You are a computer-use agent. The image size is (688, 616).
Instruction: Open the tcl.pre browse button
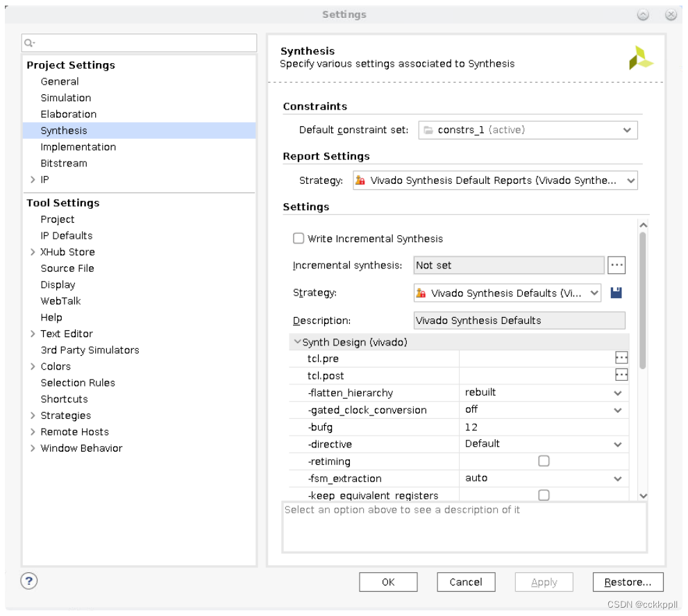pos(621,358)
